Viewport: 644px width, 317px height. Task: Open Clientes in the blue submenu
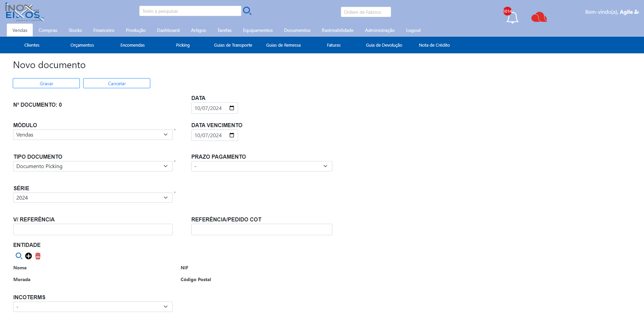click(x=32, y=45)
